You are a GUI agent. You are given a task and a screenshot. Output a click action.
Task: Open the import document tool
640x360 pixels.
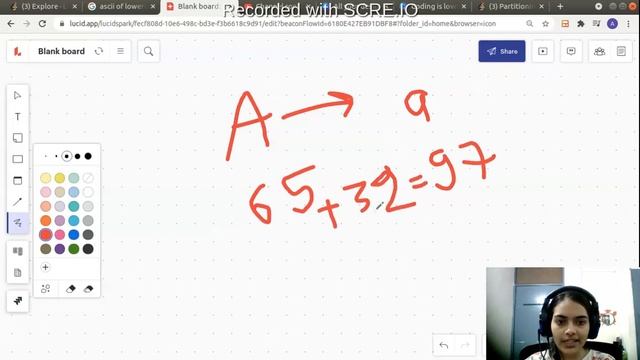18,272
